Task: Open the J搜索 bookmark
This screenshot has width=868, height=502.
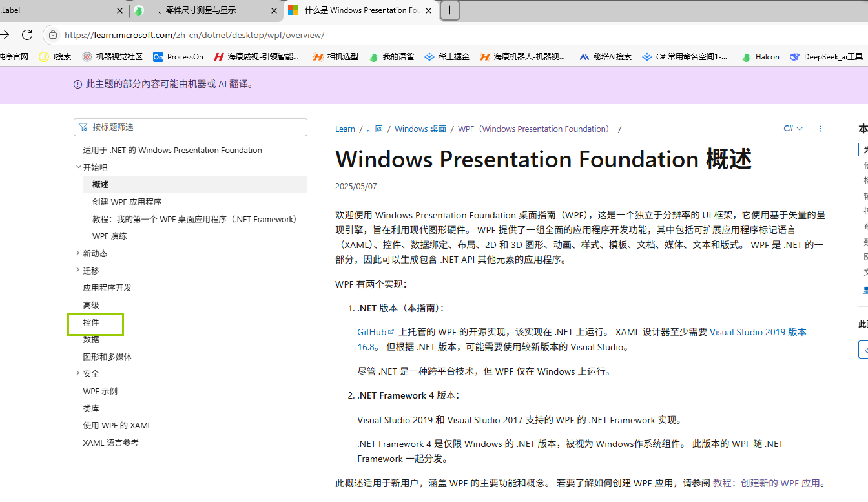Action: (55, 57)
